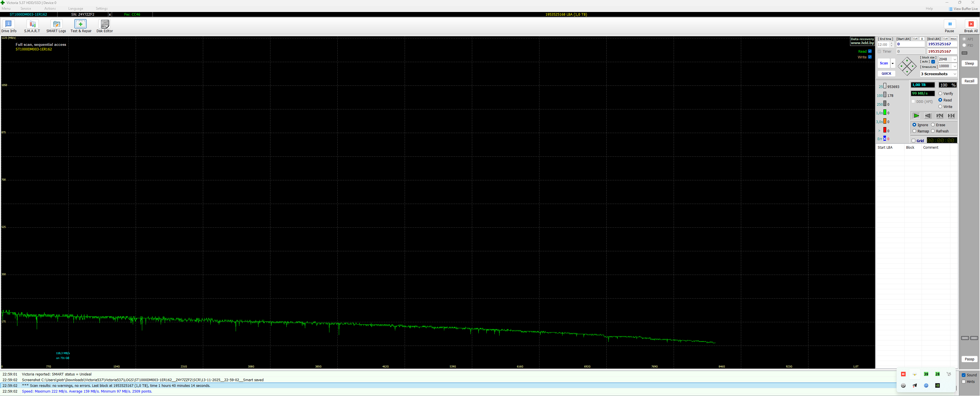The height and width of the screenshot is (396, 980).
Task: Expand the block size 2048 dropdown
Action: click(x=955, y=59)
